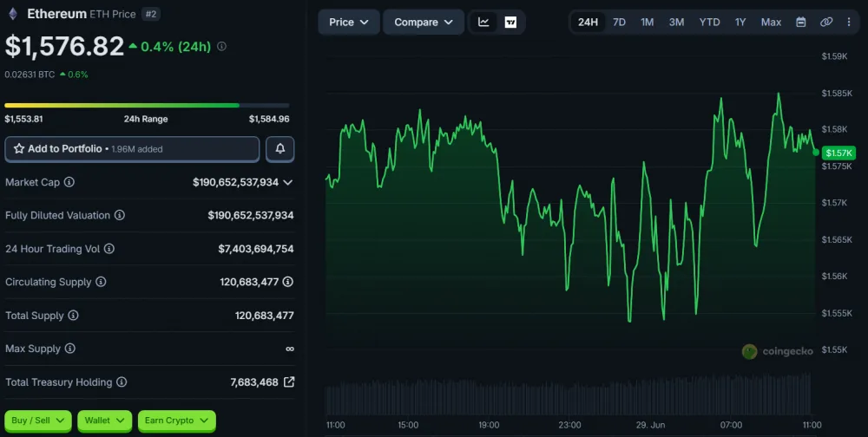Open the Compare dropdown
Viewport: 868px width, 437px height.
(424, 23)
